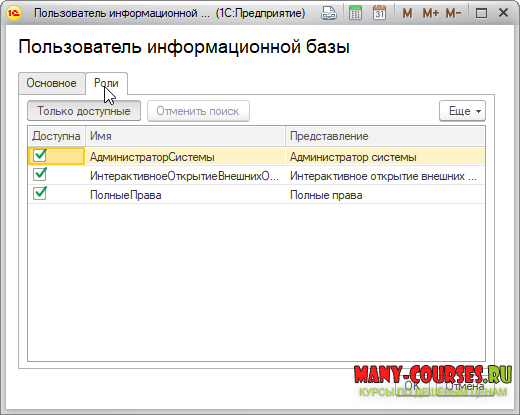The height and width of the screenshot is (415, 520).
Task: Click the Имя column header
Action: pyautogui.click(x=185, y=136)
